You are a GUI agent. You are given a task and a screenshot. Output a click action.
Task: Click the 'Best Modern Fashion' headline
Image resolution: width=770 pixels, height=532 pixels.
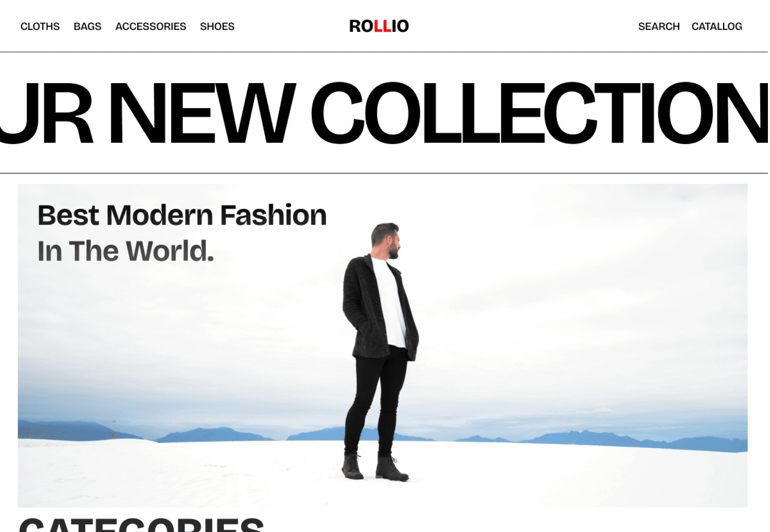[182, 215]
